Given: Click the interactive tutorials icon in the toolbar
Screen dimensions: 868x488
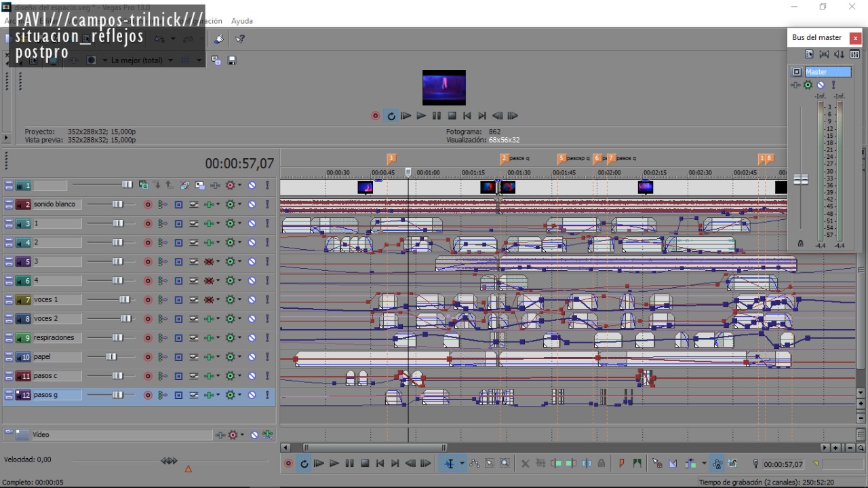Looking at the screenshot, I should (218, 39).
